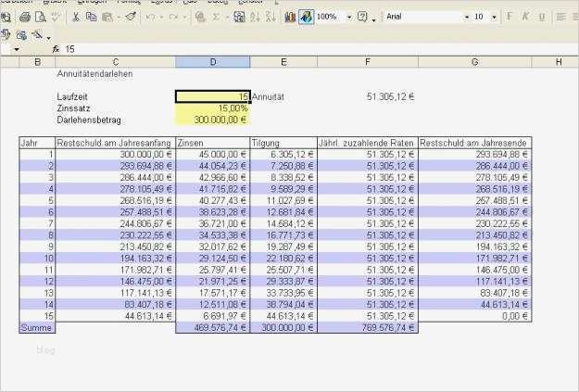Click the formula bar showing 15
This screenshot has width=579, height=392.
pos(320,49)
